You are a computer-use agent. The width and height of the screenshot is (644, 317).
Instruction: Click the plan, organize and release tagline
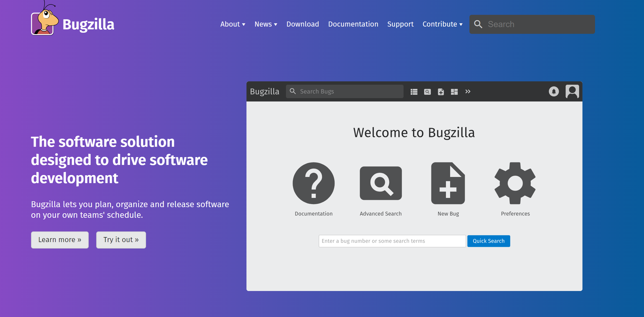click(x=130, y=209)
